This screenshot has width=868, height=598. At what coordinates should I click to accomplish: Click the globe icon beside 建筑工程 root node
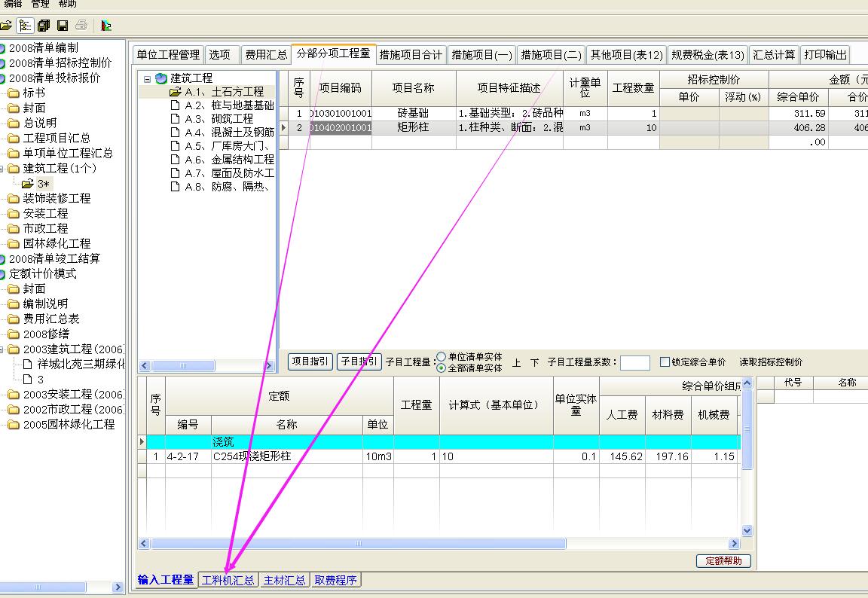[161, 78]
